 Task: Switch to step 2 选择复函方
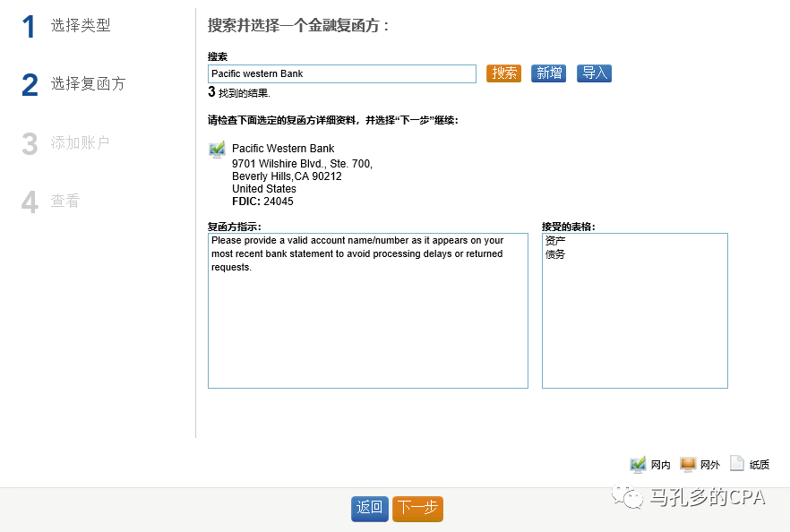(x=88, y=84)
